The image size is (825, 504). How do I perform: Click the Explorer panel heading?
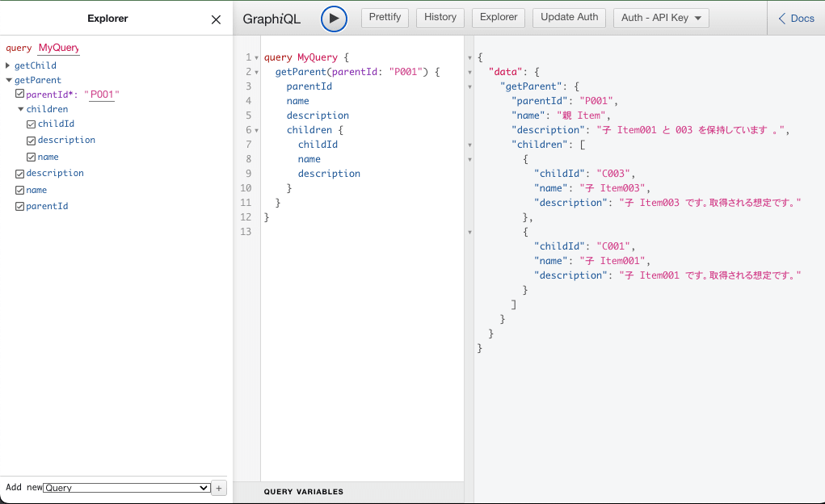click(107, 19)
